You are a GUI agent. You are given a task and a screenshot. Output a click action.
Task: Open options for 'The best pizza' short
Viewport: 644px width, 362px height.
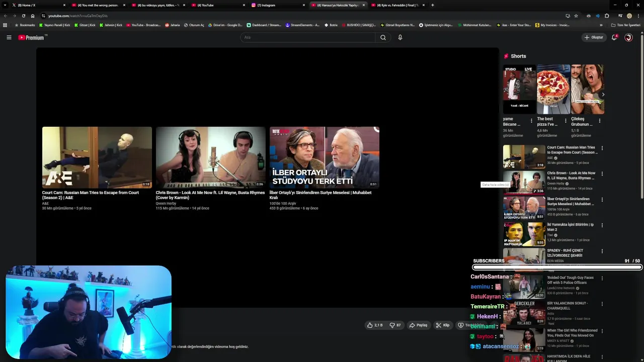[566, 121]
